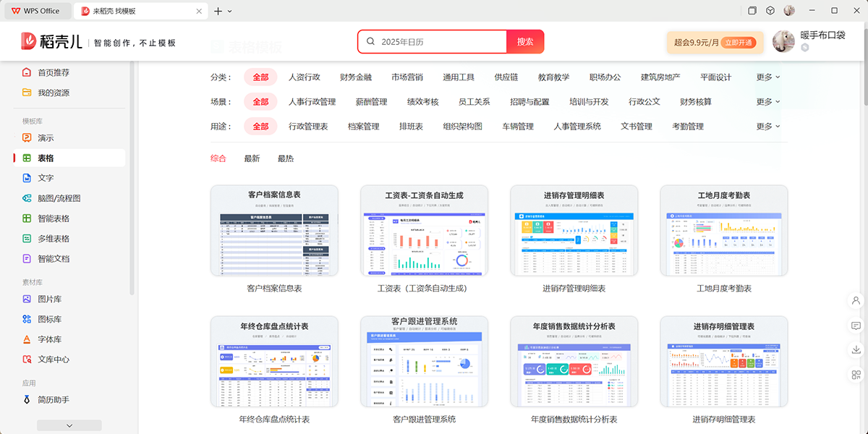Open the 工资表 template thumbnail
868x434 pixels.
[x=424, y=230]
